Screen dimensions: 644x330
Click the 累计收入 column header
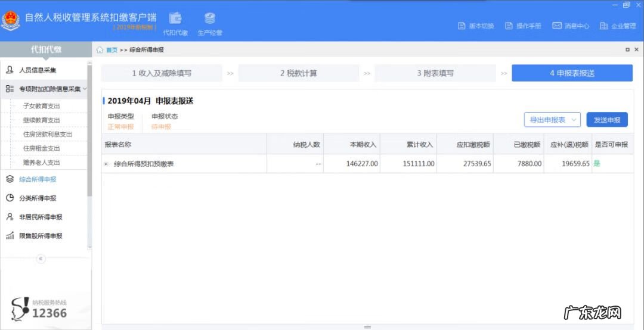pyautogui.click(x=408, y=144)
